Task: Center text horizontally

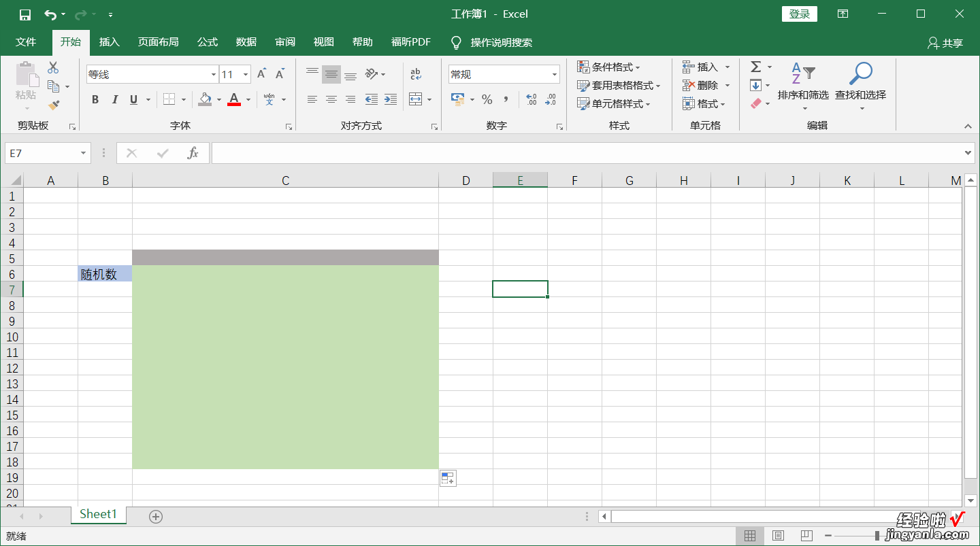Action: [331, 99]
